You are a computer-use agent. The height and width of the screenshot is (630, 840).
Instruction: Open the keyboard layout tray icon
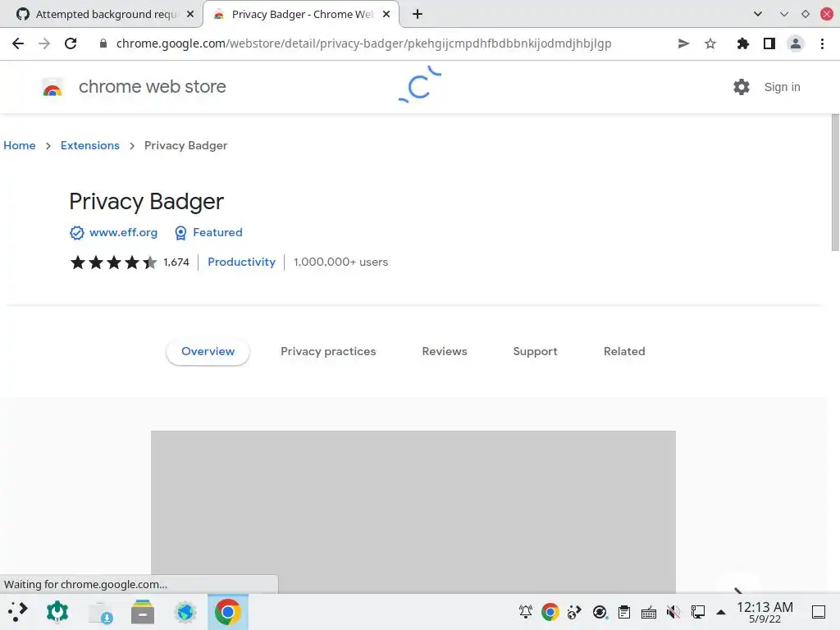649,612
